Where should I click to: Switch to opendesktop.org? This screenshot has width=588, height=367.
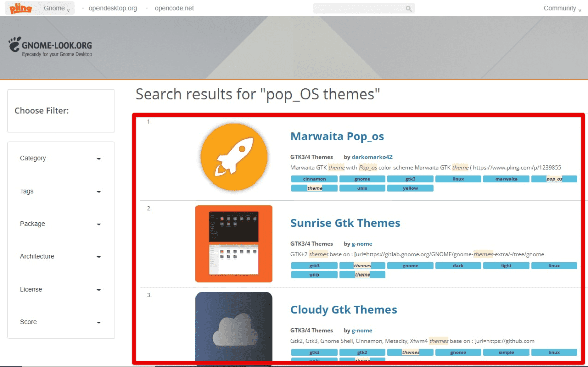[x=113, y=8]
